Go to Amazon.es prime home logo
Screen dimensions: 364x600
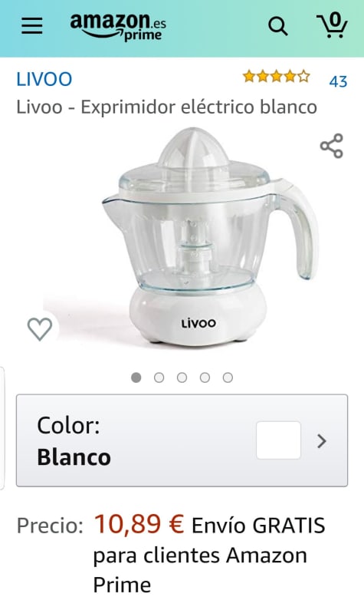(x=118, y=27)
